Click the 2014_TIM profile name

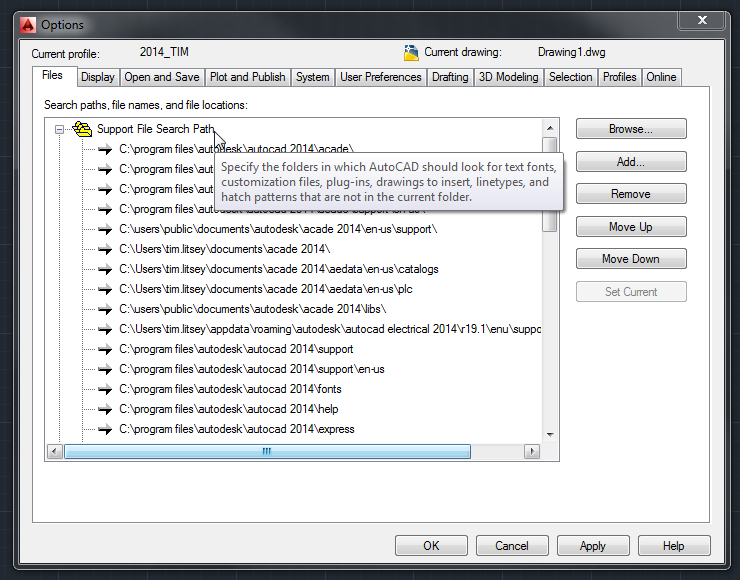pyautogui.click(x=164, y=52)
